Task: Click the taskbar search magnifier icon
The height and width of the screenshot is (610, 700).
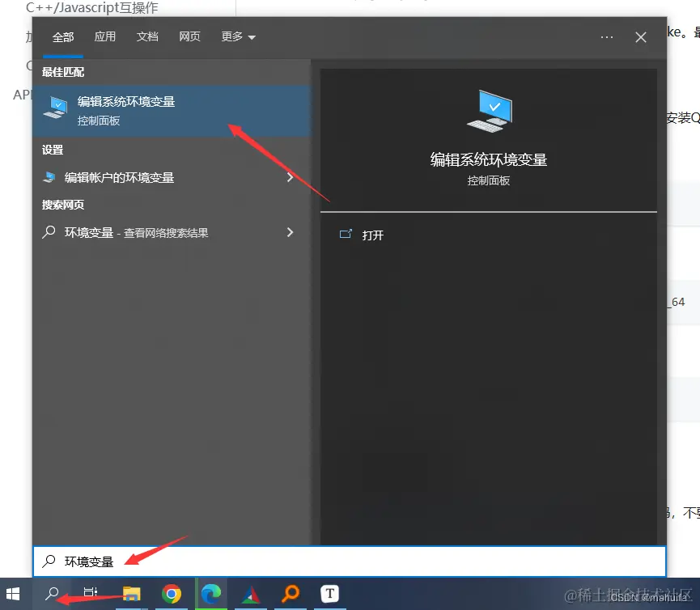Action: click(x=50, y=593)
